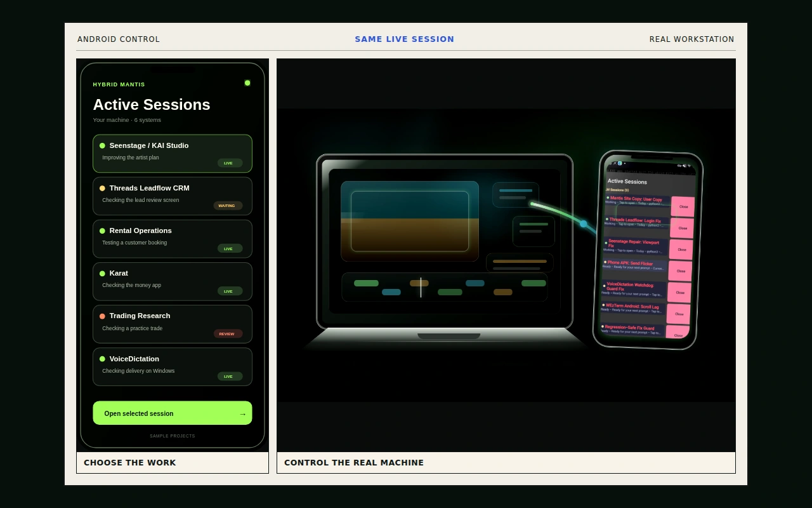Select the Threads Leadflow CRM session
This screenshot has height=508, width=812.
(x=173, y=196)
